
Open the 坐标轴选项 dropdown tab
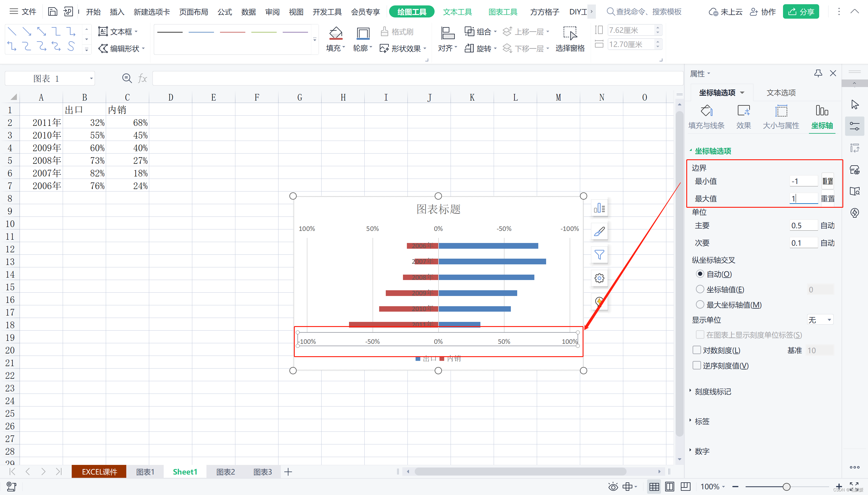click(x=722, y=92)
